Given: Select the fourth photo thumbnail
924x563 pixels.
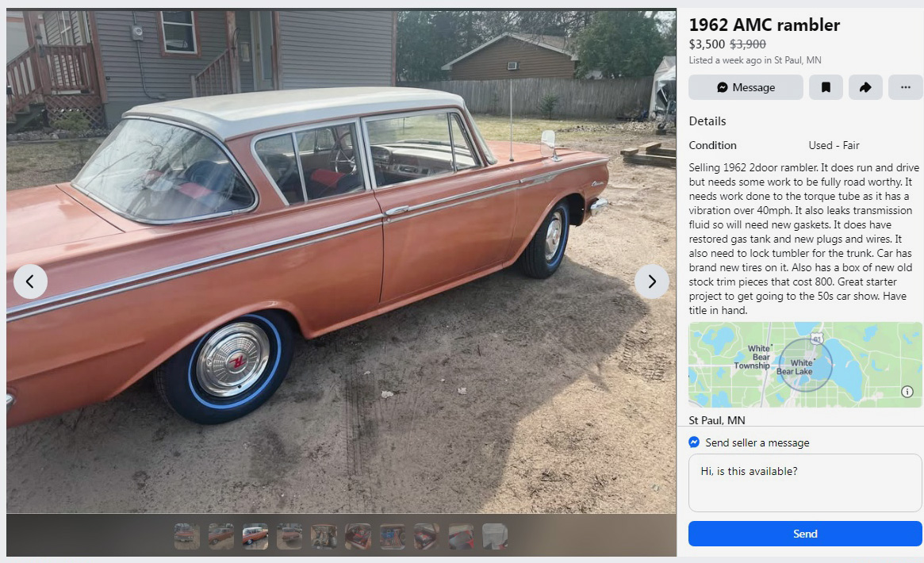Looking at the screenshot, I should (x=289, y=537).
